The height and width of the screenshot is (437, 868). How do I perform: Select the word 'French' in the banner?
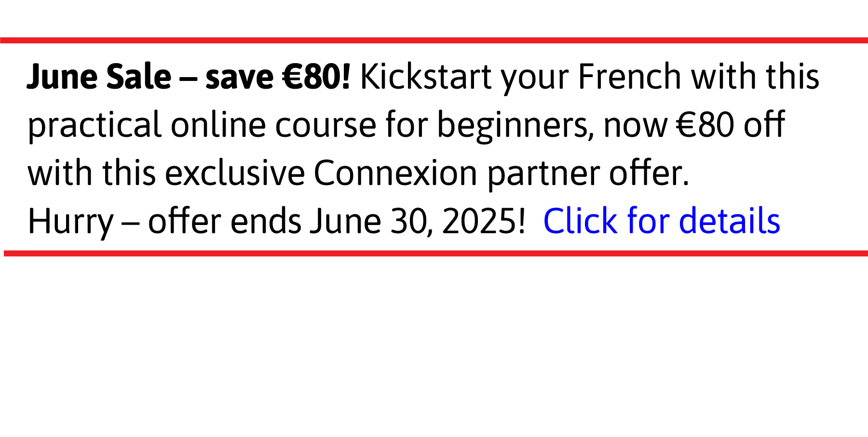click(629, 77)
